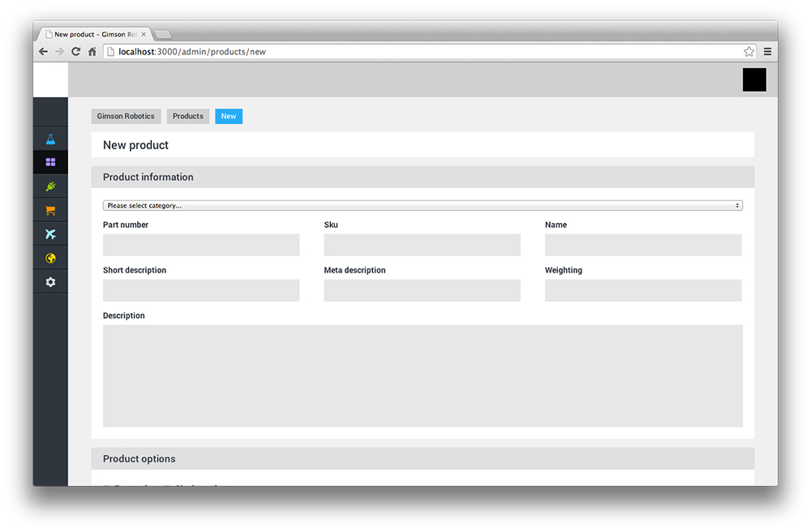Switch to the 'New product' browser tab
This screenshot has width=811, height=532.
(95, 34)
